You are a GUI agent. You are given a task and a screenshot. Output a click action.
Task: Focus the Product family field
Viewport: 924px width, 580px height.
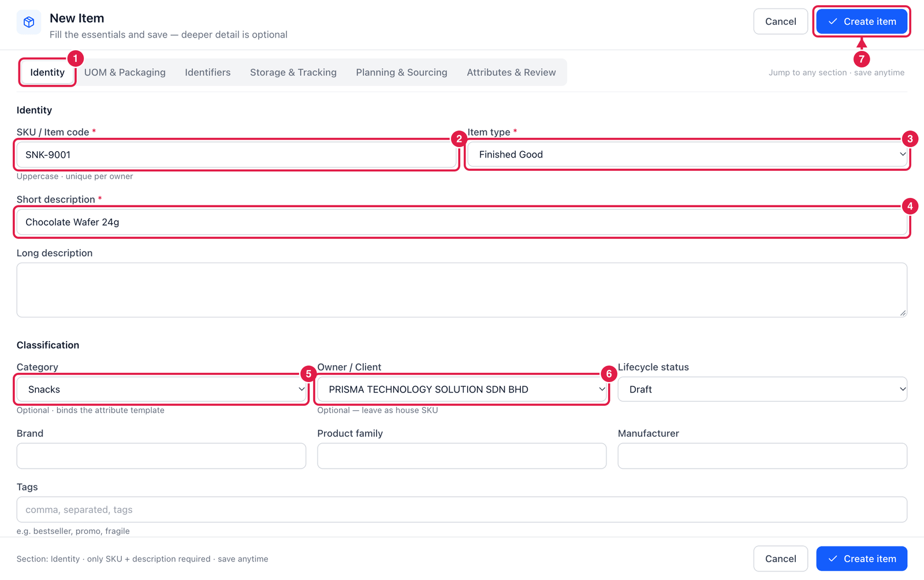(462, 456)
